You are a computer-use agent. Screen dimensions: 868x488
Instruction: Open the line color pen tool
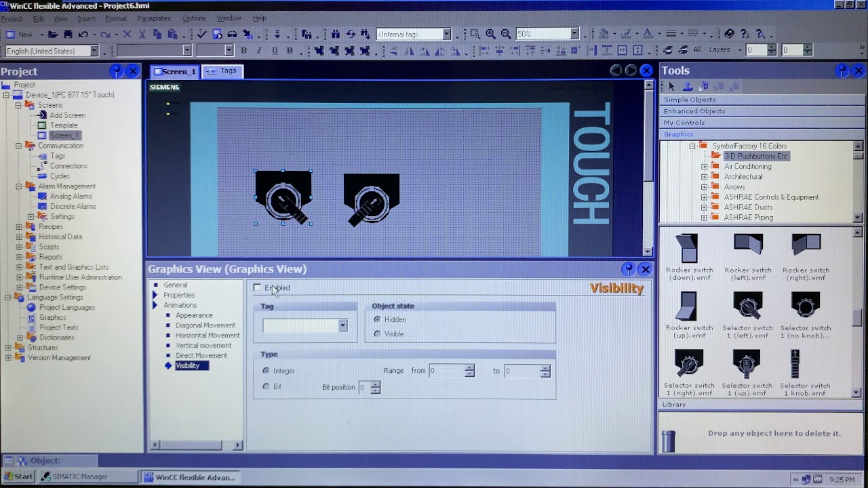625,34
